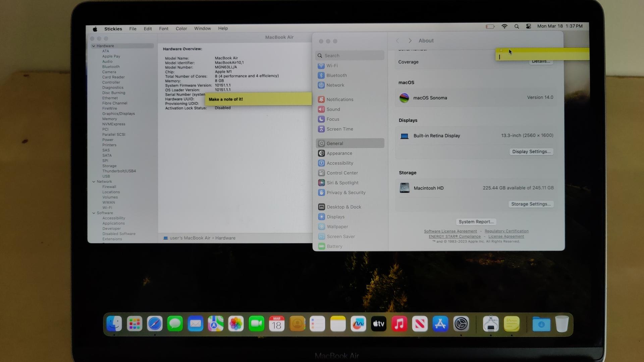Click the Spotlight search icon in menu bar

[x=517, y=26]
